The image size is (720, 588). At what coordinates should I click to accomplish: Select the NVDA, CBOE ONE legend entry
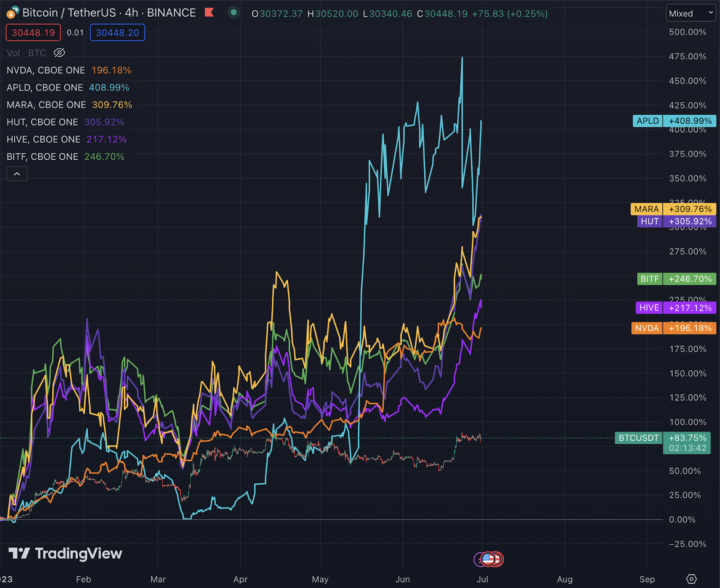pyautogui.click(x=69, y=70)
